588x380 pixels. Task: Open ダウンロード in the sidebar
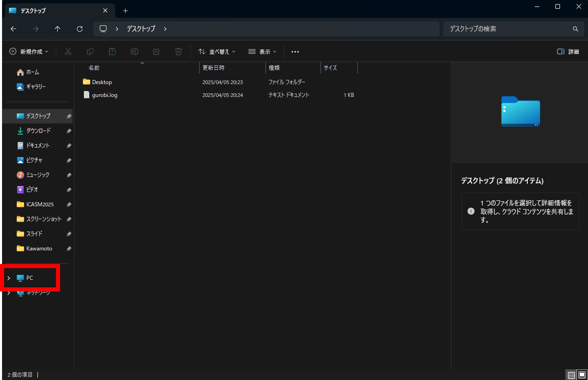[38, 131]
